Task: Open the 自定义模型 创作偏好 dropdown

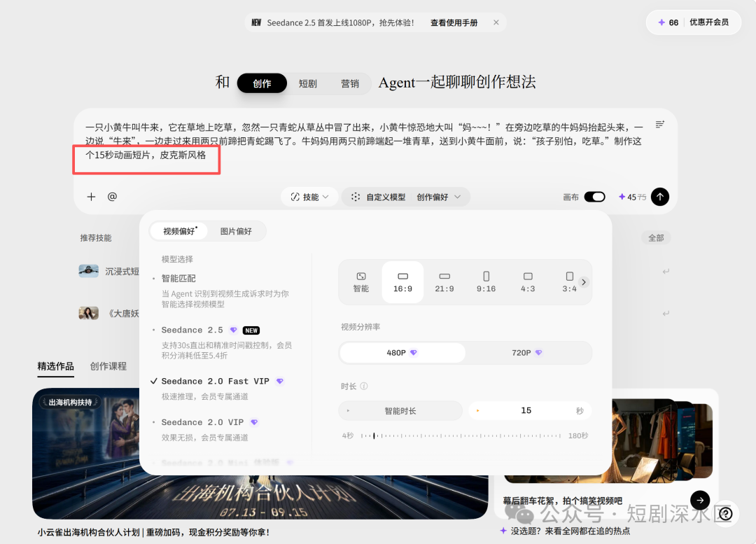Action: point(405,197)
